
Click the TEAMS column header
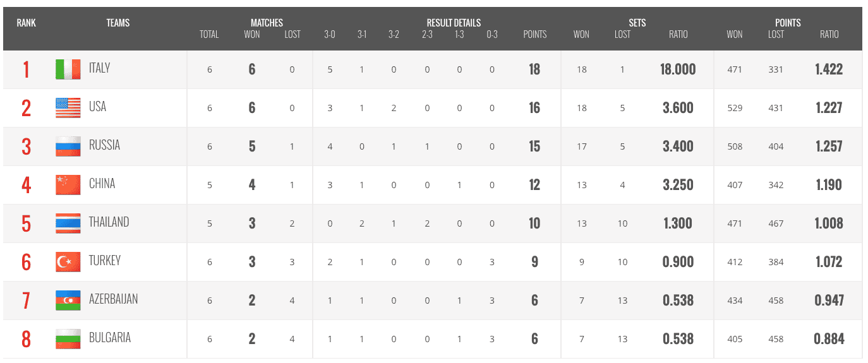point(118,23)
